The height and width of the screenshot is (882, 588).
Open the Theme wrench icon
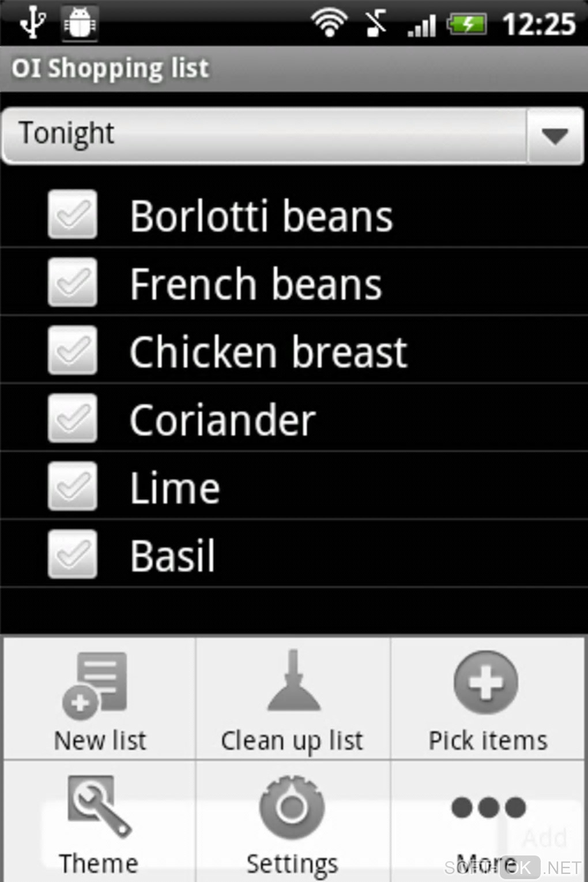pyautogui.click(x=98, y=806)
